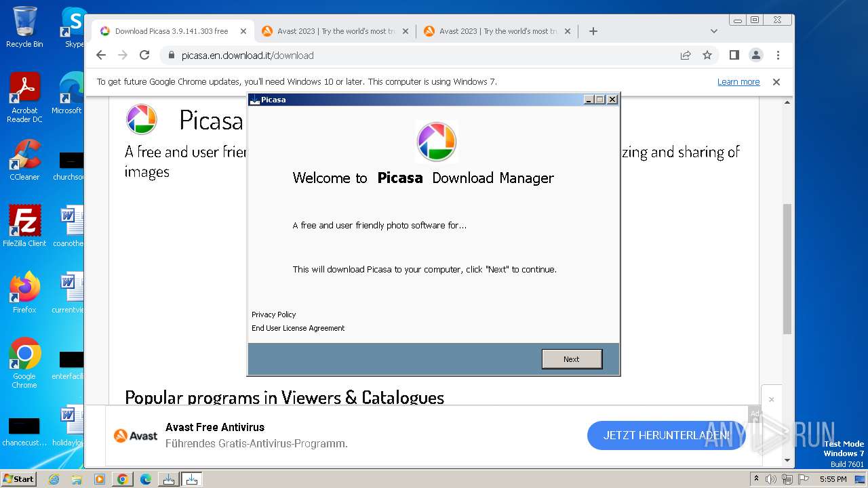The image size is (868, 488).
Task: Close the second tab, Avast 2023
Action: (x=406, y=31)
